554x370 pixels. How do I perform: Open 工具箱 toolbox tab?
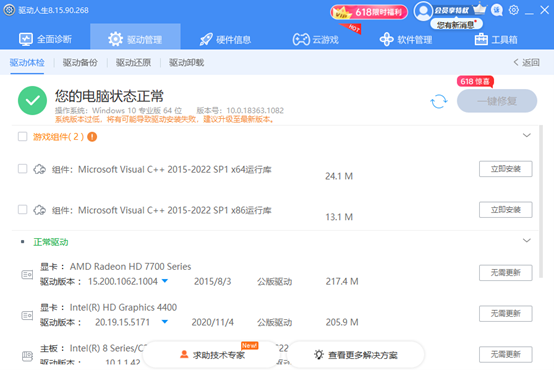click(x=496, y=40)
